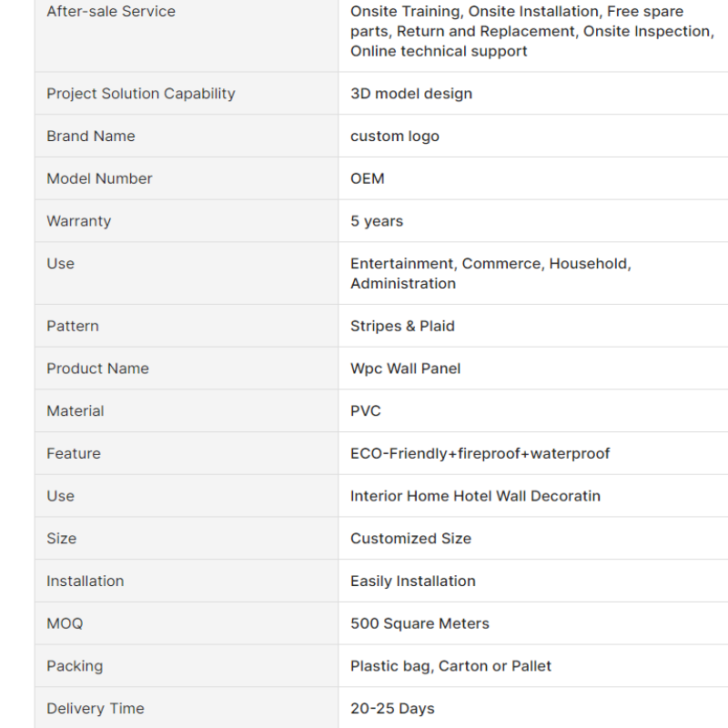Select the OEM model value
Viewport: 728px width, 728px height.
click(x=368, y=178)
